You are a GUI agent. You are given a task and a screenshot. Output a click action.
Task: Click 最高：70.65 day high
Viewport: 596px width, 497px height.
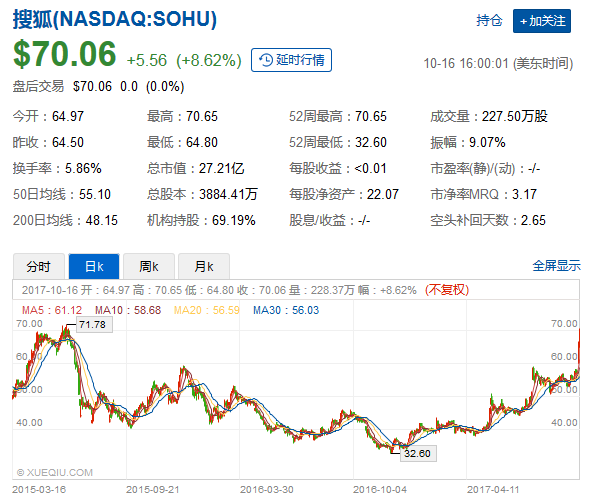182,116
